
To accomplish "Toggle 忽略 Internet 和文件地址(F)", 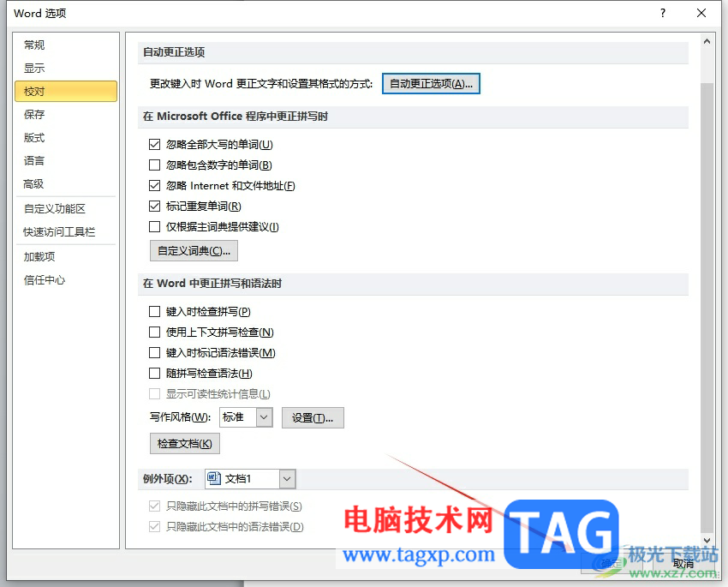I will click(x=155, y=186).
